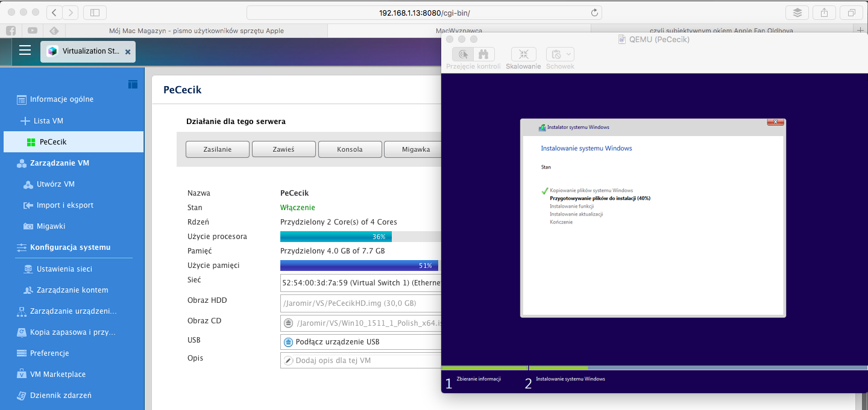Open Zarządzanie kontem in the sidebar
This screenshot has height=410, width=868.
pyautogui.click(x=72, y=290)
